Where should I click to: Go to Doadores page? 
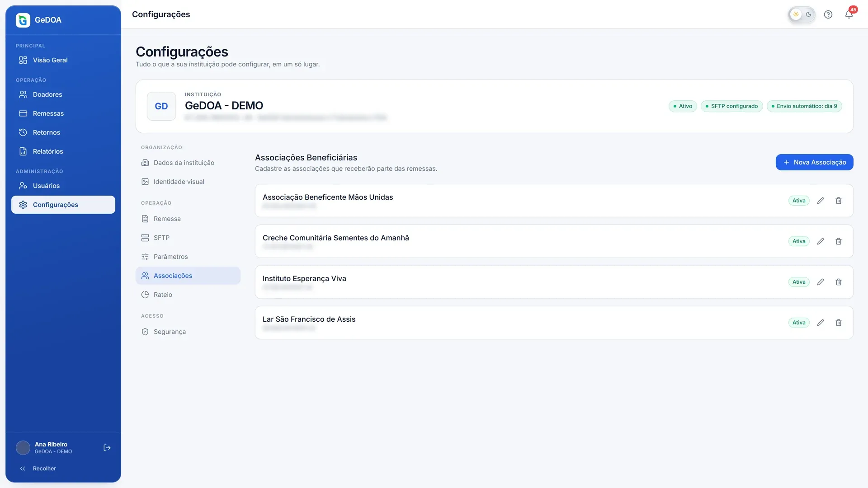(63, 94)
